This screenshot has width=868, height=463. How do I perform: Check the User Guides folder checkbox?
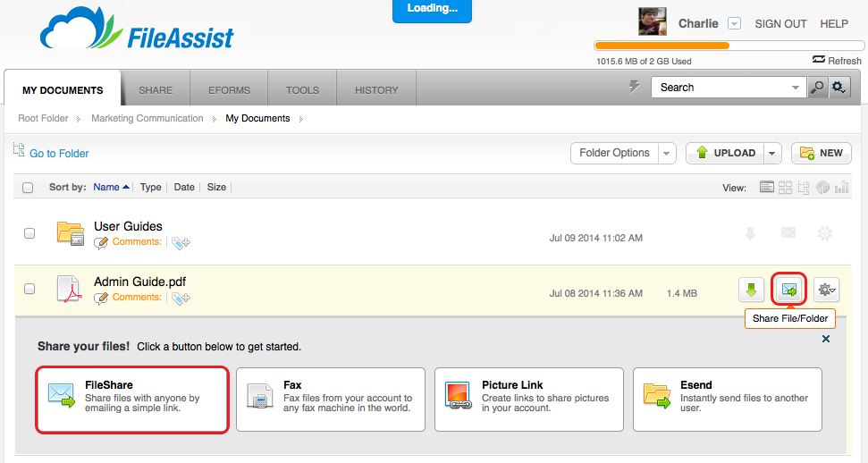click(29, 233)
